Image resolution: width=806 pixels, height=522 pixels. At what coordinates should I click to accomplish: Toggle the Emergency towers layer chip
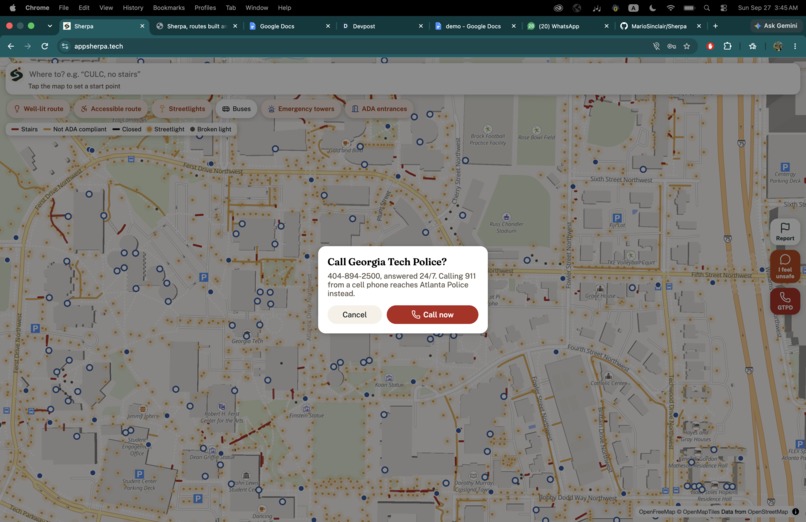301,108
